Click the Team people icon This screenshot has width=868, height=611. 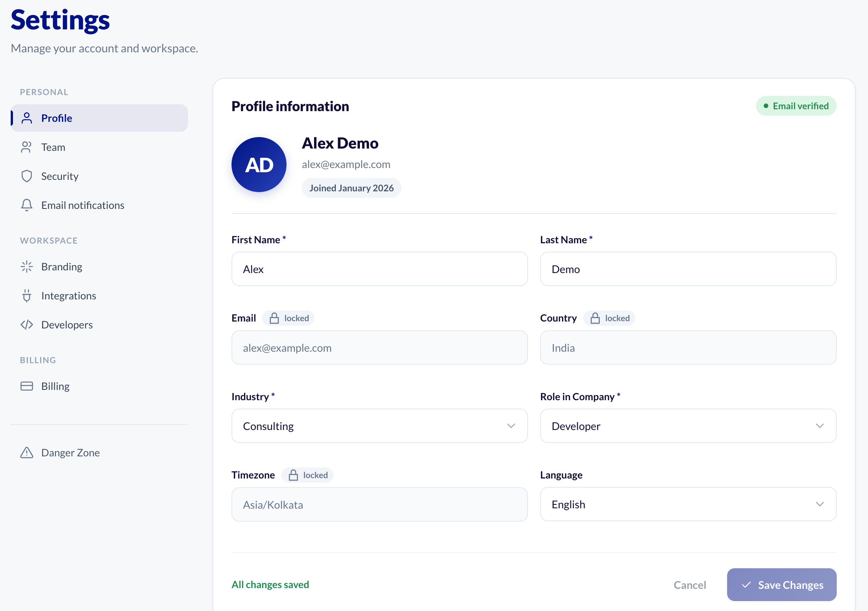tap(27, 147)
